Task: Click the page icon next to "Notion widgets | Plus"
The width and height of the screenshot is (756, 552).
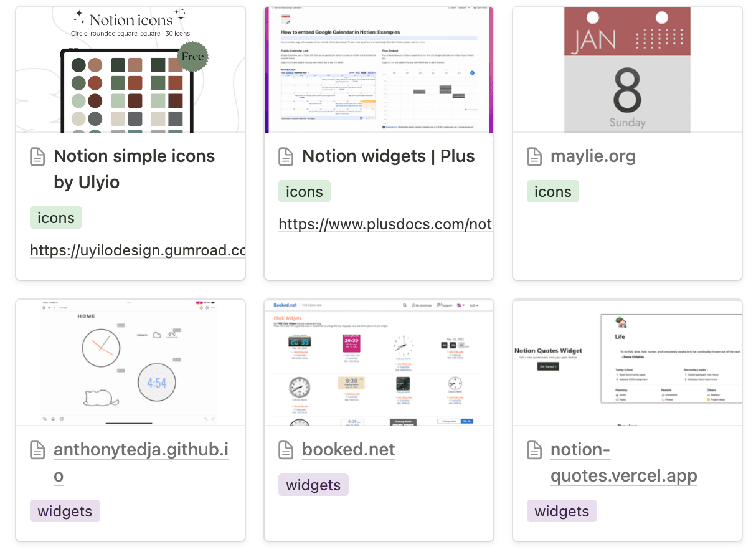Action: click(286, 156)
